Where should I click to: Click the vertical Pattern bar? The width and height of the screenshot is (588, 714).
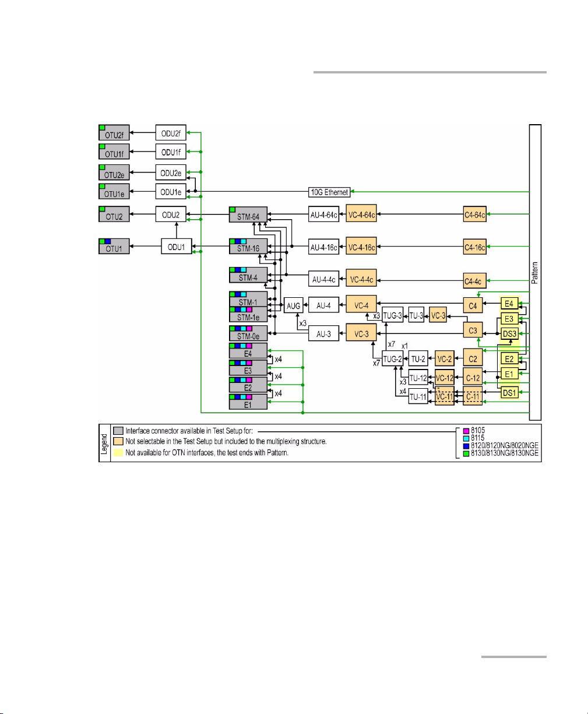point(535,272)
